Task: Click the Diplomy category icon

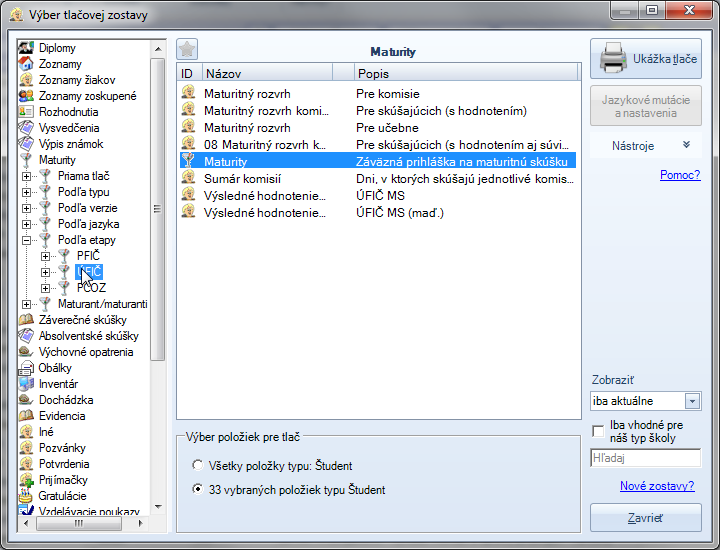Action: (x=26, y=48)
